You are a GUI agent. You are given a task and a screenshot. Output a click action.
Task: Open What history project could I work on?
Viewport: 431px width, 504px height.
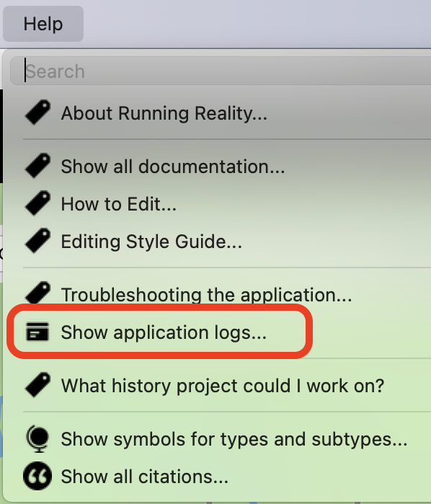point(223,386)
